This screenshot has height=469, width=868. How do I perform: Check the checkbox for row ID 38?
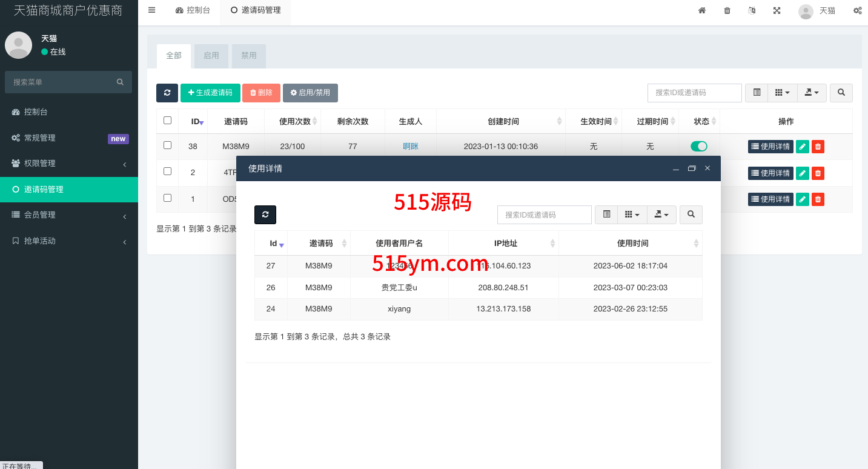(168, 145)
